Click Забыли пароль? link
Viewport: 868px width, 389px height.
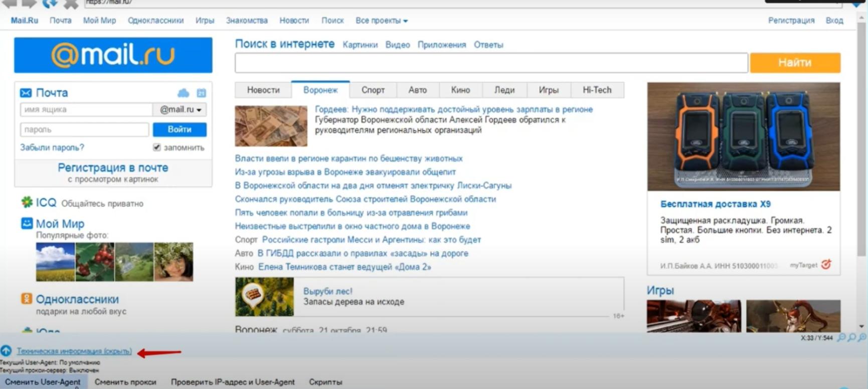pyautogui.click(x=52, y=147)
